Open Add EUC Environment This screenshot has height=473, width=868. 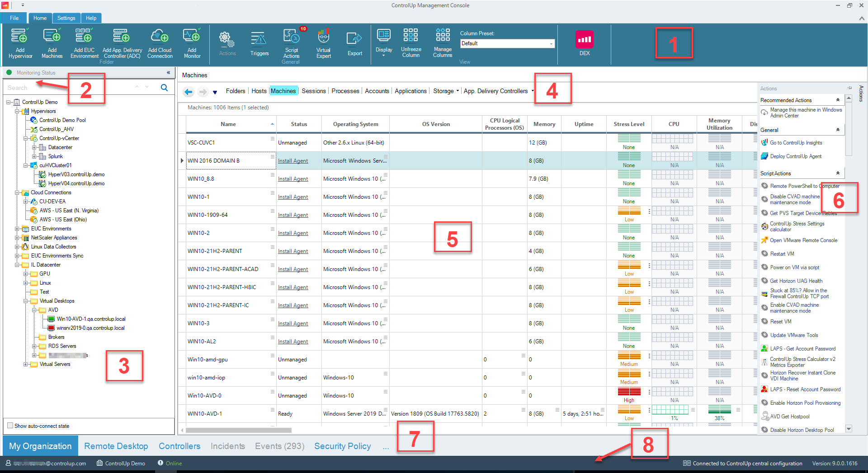[x=84, y=43]
